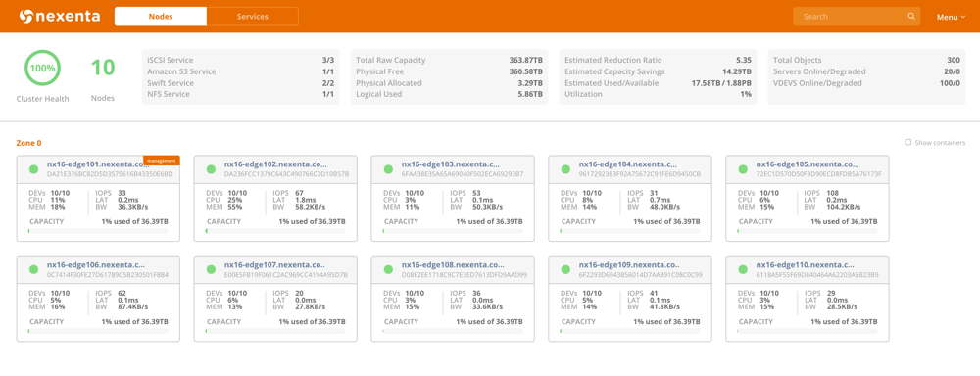Open node nx16-edge106 link
Image resolution: width=980 pixels, height=376 pixels.
pos(96,264)
